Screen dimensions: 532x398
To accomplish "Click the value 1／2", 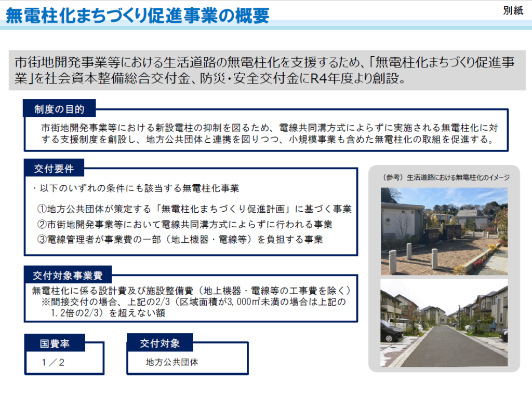I will click(53, 362).
